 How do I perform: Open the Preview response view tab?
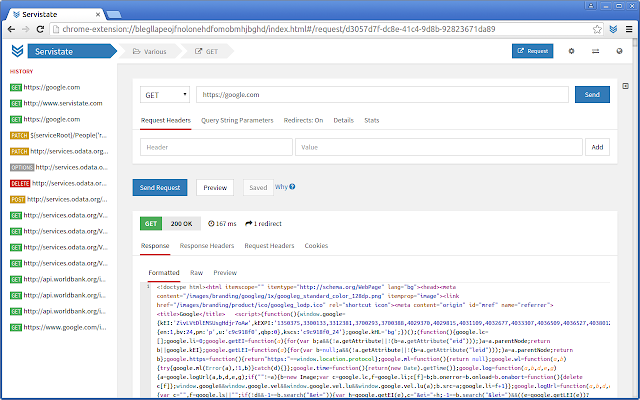225,272
